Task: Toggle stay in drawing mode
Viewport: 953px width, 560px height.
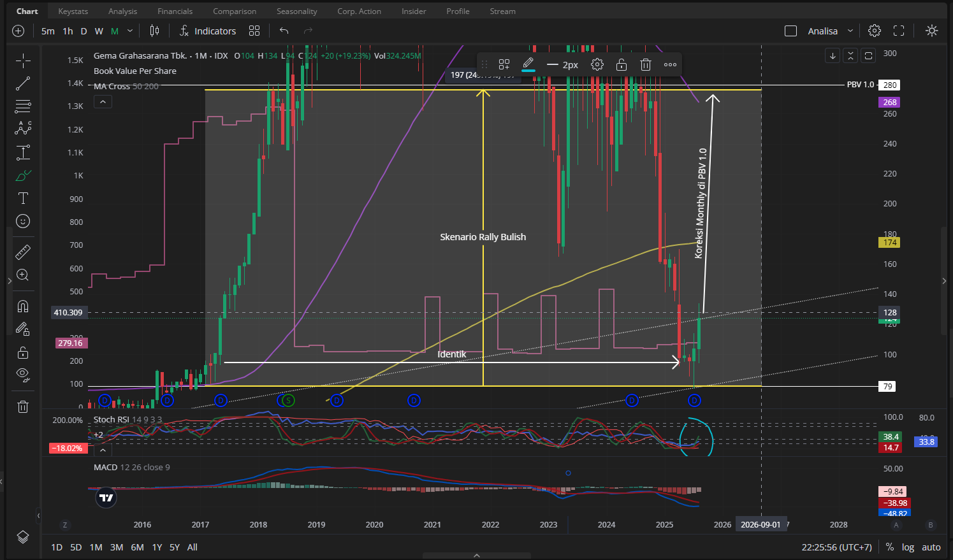Action: click(23, 329)
